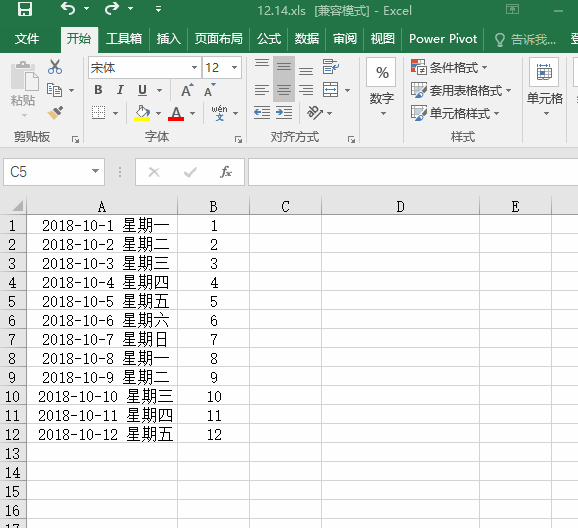Open alignment settings dialog launcher
Viewport: 578px width, 528px height.
pyautogui.click(x=351, y=139)
